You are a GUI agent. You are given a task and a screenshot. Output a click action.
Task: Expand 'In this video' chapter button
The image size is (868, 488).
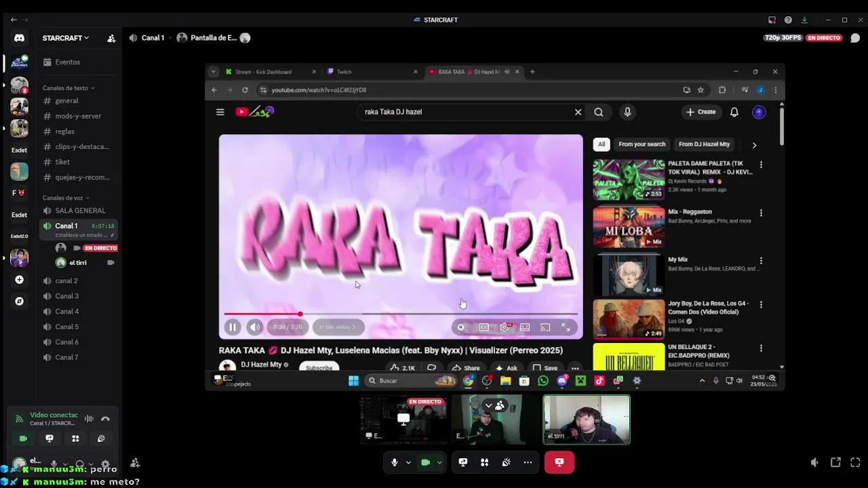tap(338, 327)
